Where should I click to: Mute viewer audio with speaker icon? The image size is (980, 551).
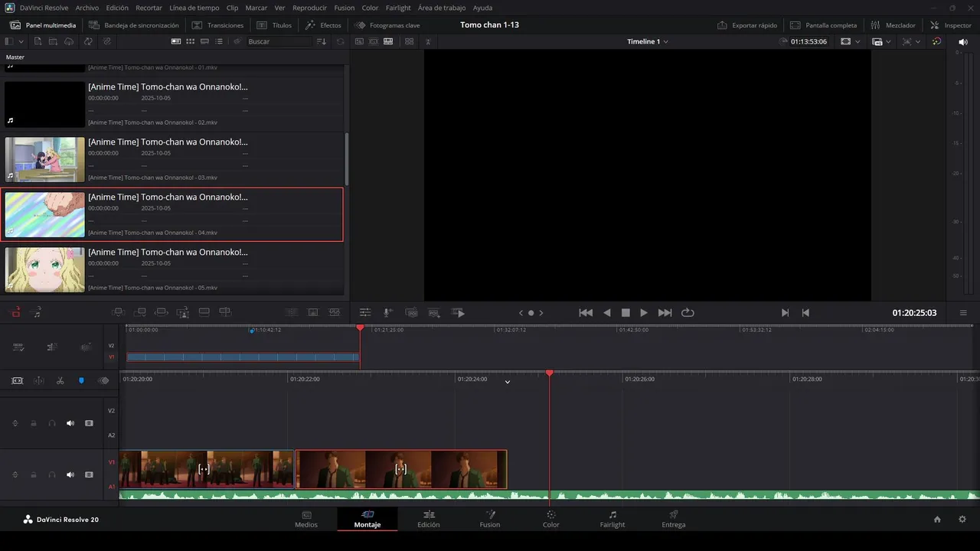(963, 41)
